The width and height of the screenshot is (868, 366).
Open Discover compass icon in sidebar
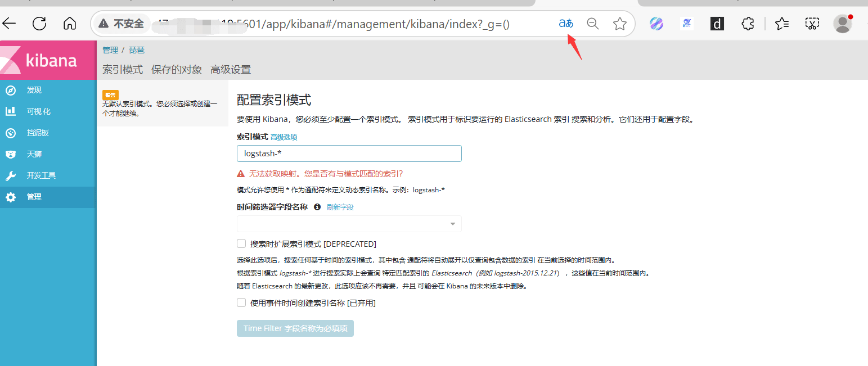(11, 91)
